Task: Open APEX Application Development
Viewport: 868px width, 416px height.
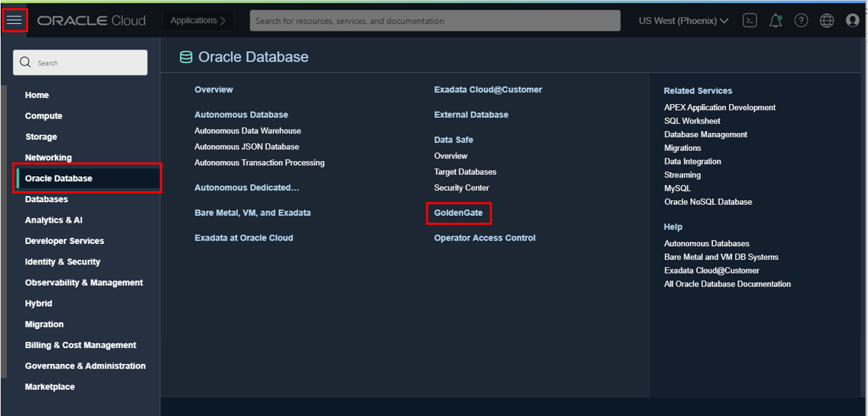Action: tap(720, 108)
